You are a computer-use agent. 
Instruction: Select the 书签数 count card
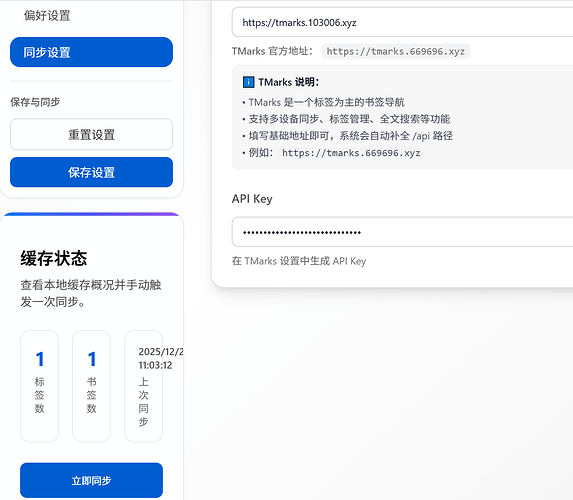click(91, 386)
